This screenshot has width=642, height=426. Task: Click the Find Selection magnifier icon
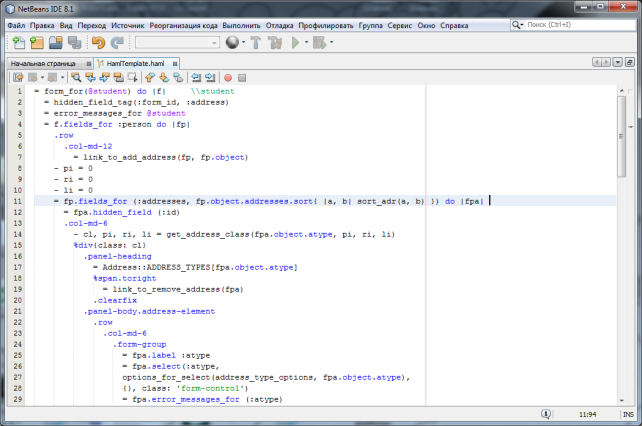point(76,77)
